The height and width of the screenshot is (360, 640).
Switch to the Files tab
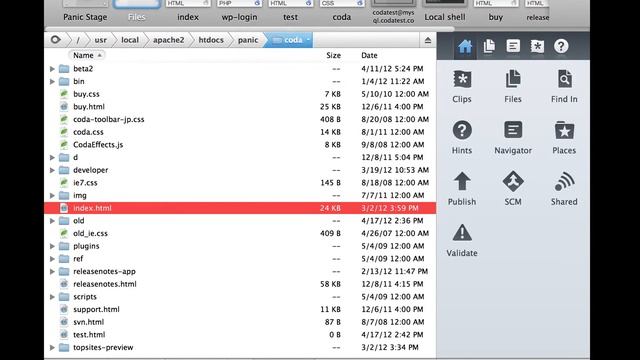pos(136,11)
